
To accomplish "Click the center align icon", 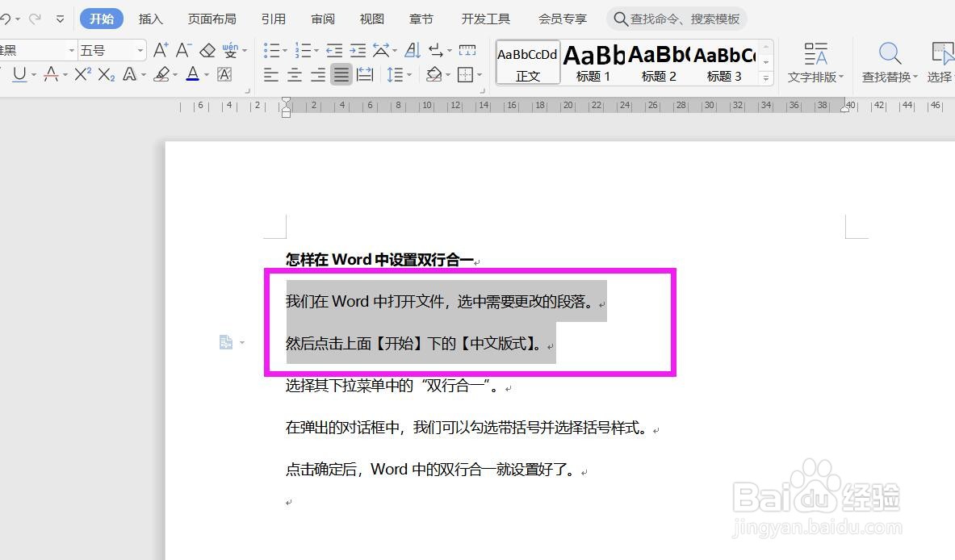I will point(294,75).
